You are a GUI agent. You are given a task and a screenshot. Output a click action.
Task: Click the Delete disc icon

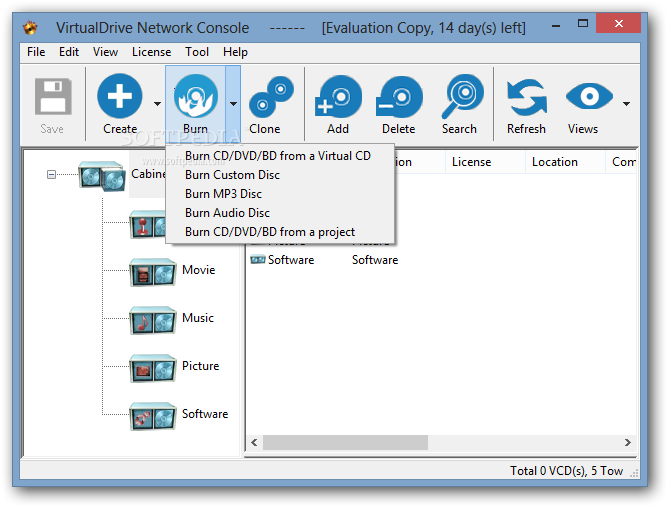click(399, 97)
